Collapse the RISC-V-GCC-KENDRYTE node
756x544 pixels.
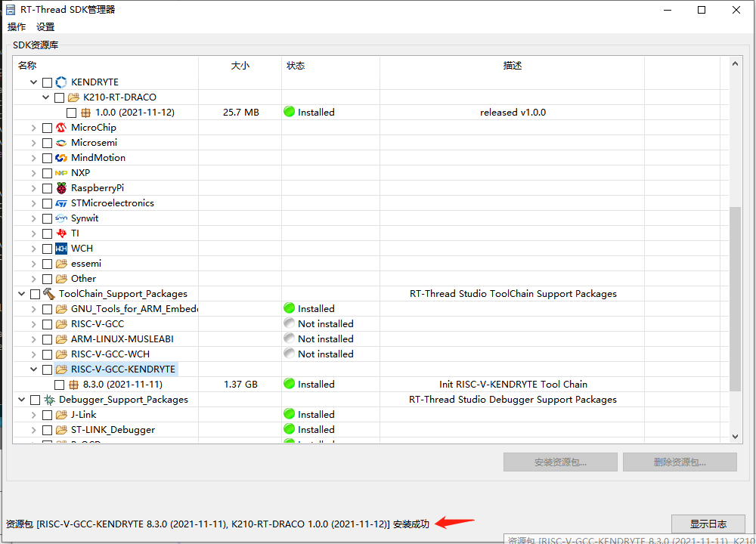tap(33, 369)
